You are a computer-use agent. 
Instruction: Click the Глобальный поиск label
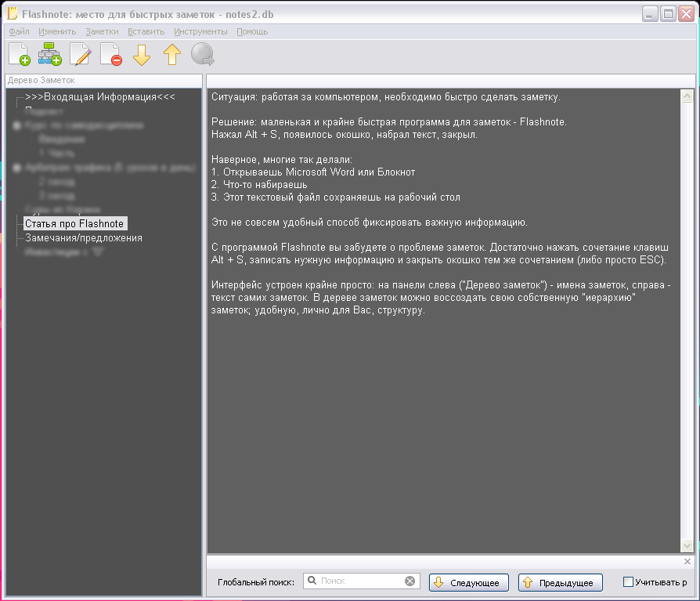[256, 582]
